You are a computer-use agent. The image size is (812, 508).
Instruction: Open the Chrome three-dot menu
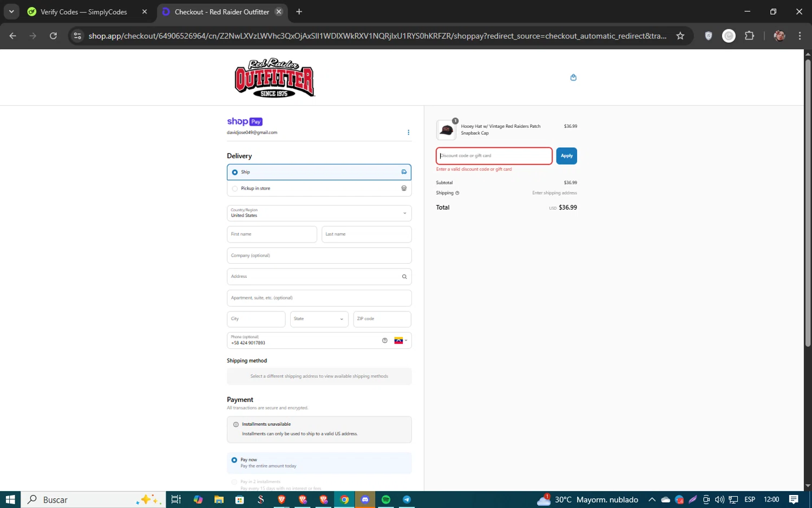(800, 36)
